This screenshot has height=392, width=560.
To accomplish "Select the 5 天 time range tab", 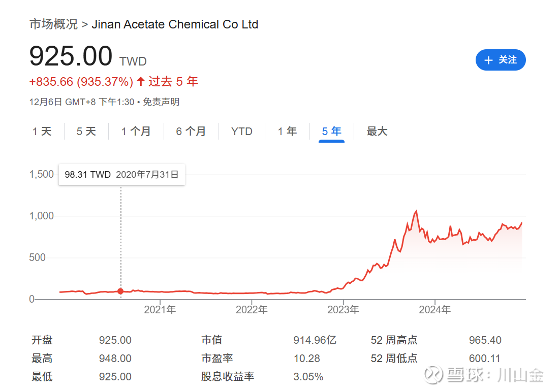I will [x=86, y=132].
